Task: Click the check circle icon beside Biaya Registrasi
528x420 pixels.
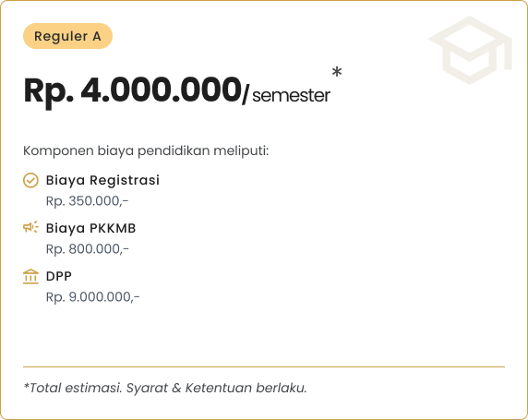Action: click(x=30, y=180)
